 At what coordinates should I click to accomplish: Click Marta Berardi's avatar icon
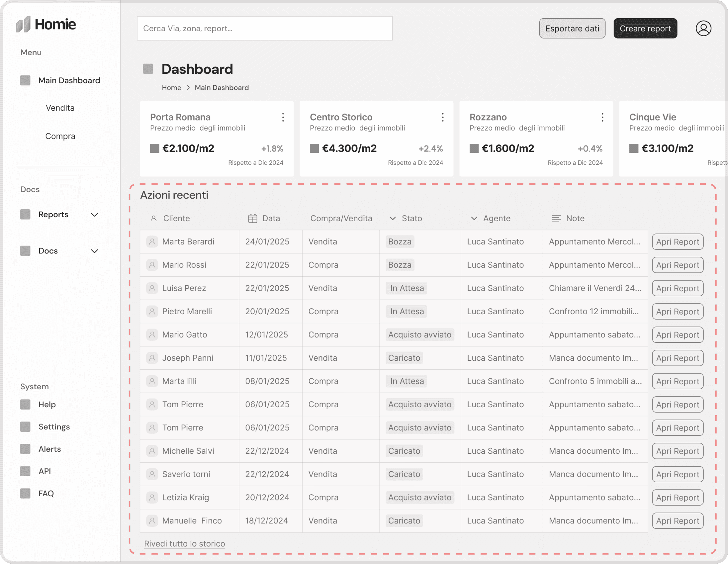pyautogui.click(x=152, y=242)
